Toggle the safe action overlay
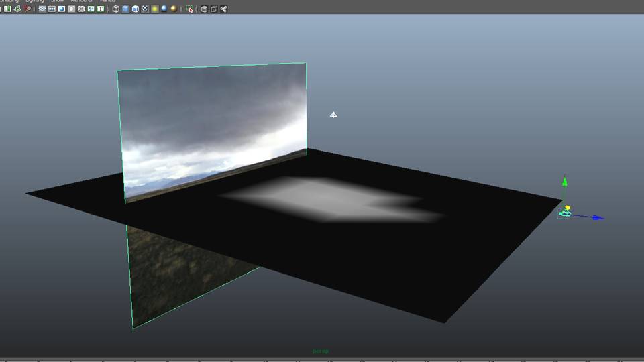The width and height of the screenshot is (644, 362). (91, 9)
